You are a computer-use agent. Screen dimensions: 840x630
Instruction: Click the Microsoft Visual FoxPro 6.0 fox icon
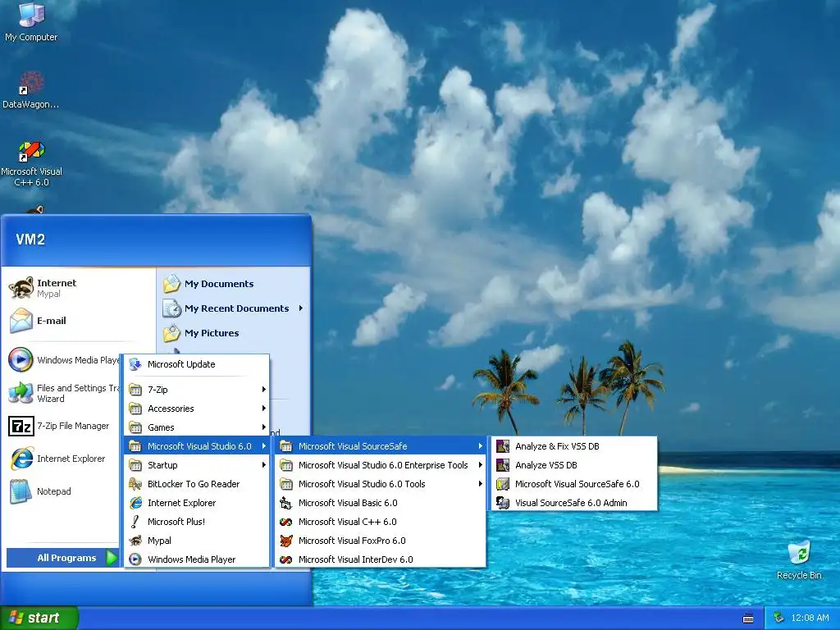point(286,541)
